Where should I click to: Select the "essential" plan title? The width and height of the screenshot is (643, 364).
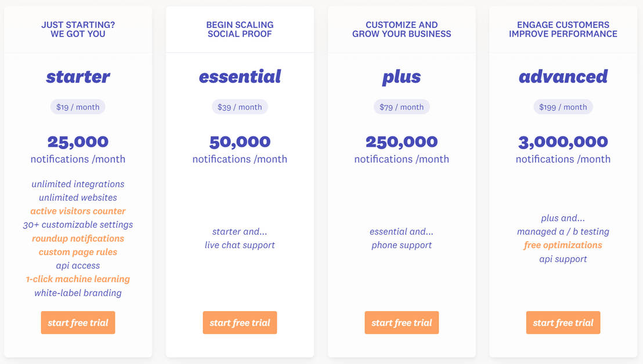[240, 77]
